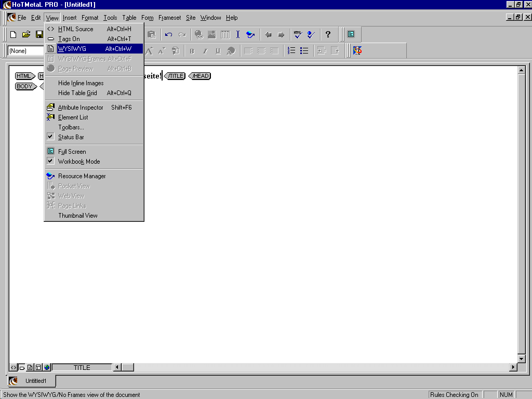Click the bulleted list icon
Screen dimensions: 532x399
(304, 51)
